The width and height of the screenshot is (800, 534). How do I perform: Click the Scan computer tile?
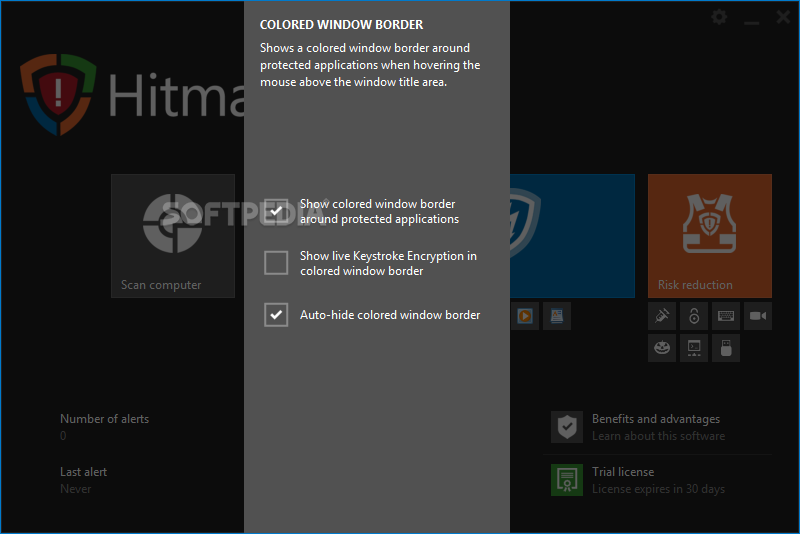pos(173,236)
